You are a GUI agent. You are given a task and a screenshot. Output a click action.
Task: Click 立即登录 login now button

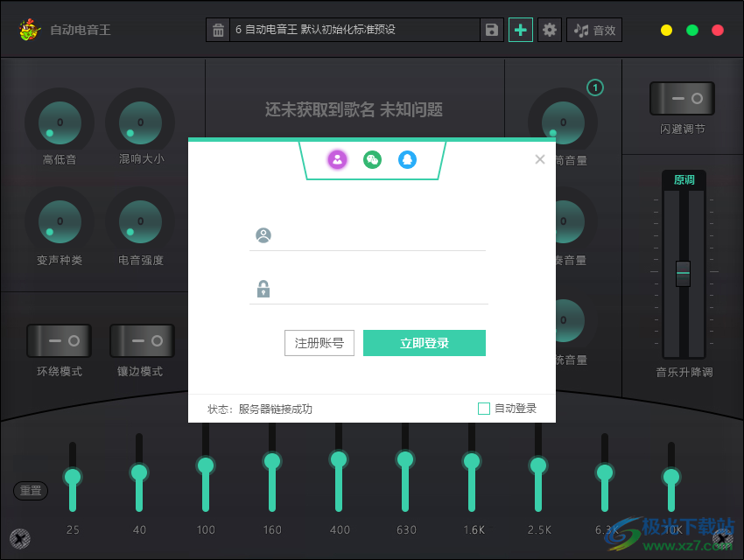click(x=425, y=343)
